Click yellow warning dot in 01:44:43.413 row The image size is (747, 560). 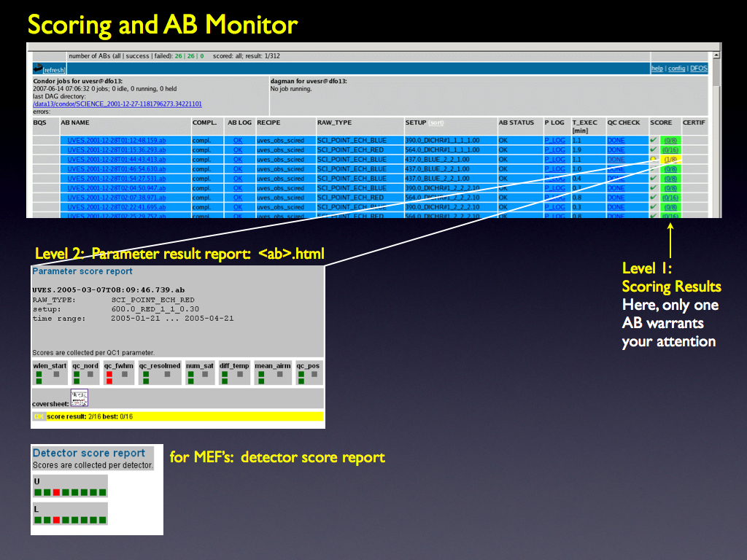(653, 159)
